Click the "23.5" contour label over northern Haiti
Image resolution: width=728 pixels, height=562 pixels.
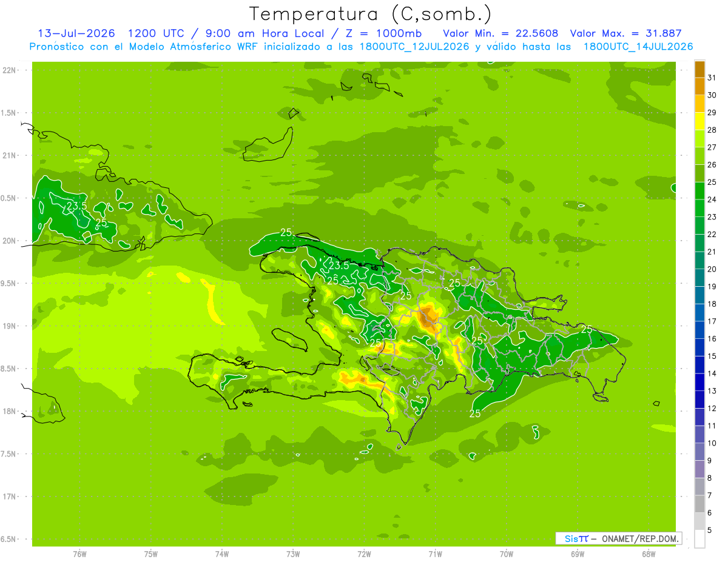[x=339, y=266]
